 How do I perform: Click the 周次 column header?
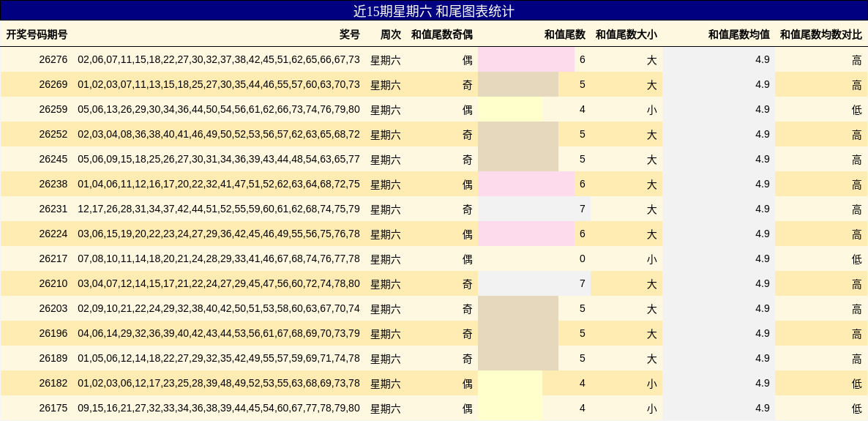coord(390,34)
